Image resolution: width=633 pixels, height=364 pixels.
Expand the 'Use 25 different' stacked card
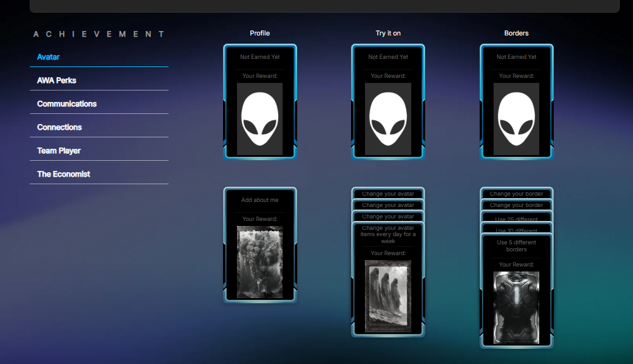(516, 219)
